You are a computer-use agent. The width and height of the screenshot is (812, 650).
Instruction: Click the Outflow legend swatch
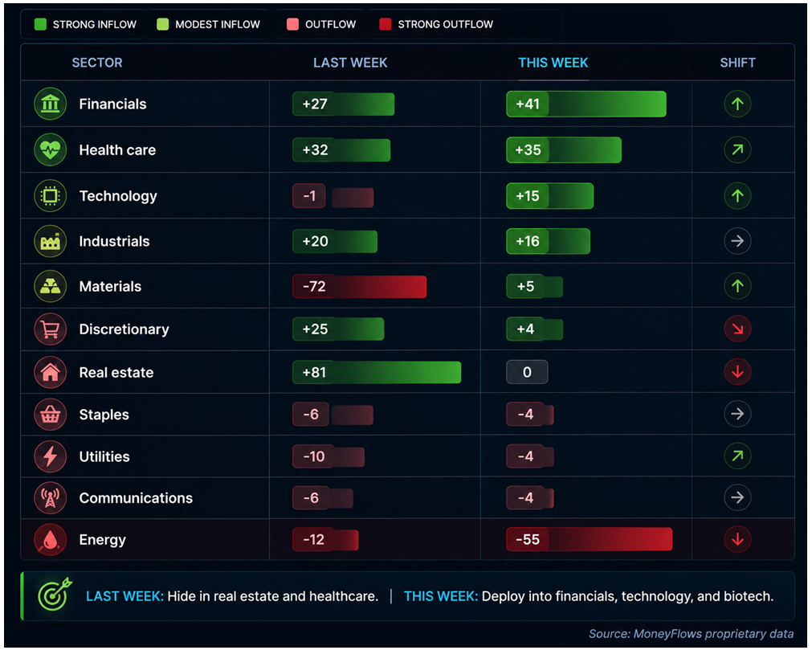292,24
